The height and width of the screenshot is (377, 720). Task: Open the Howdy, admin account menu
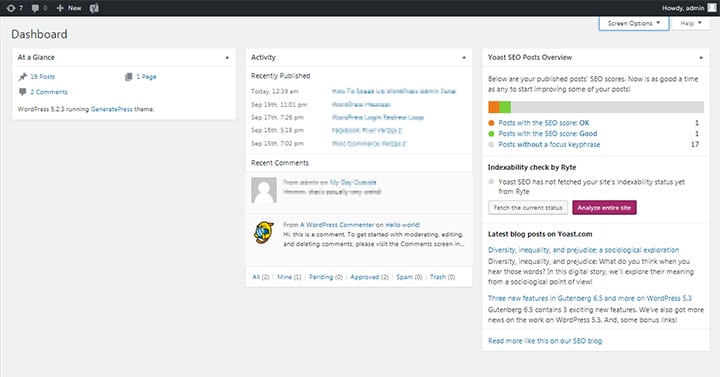coord(688,8)
